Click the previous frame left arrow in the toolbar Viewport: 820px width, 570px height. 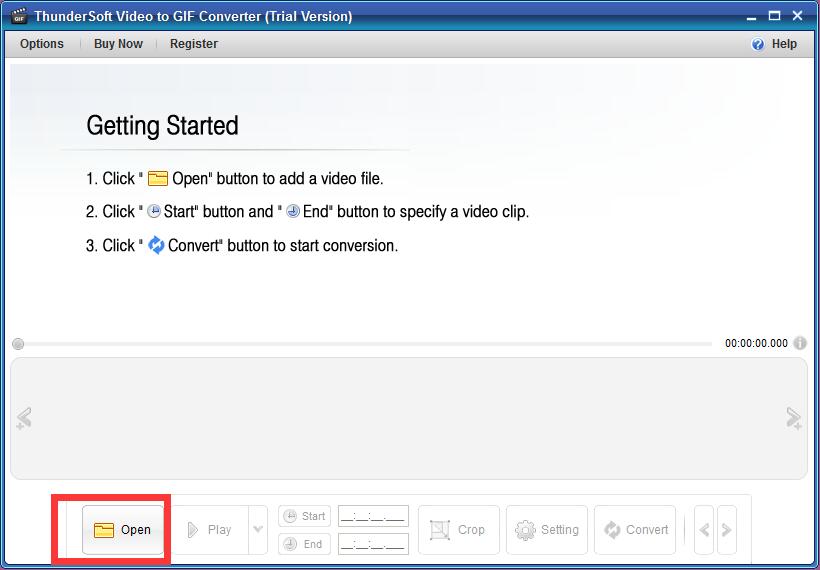[x=704, y=530]
